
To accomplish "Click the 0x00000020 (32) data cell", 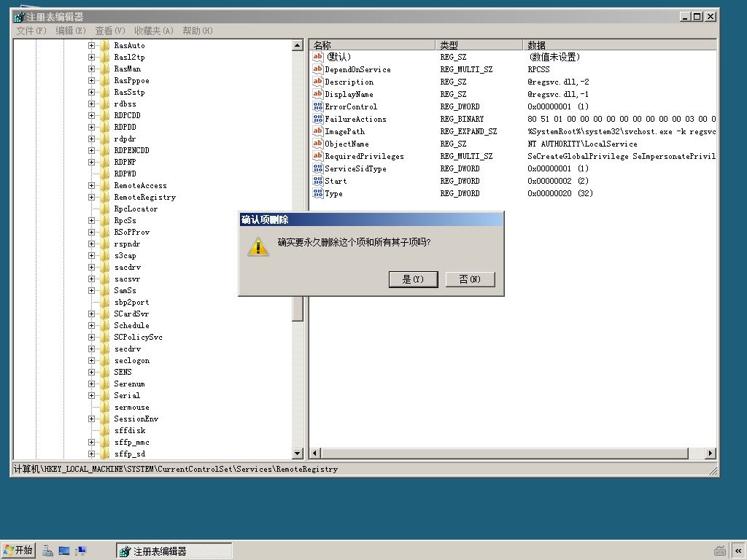I will 560,192.
